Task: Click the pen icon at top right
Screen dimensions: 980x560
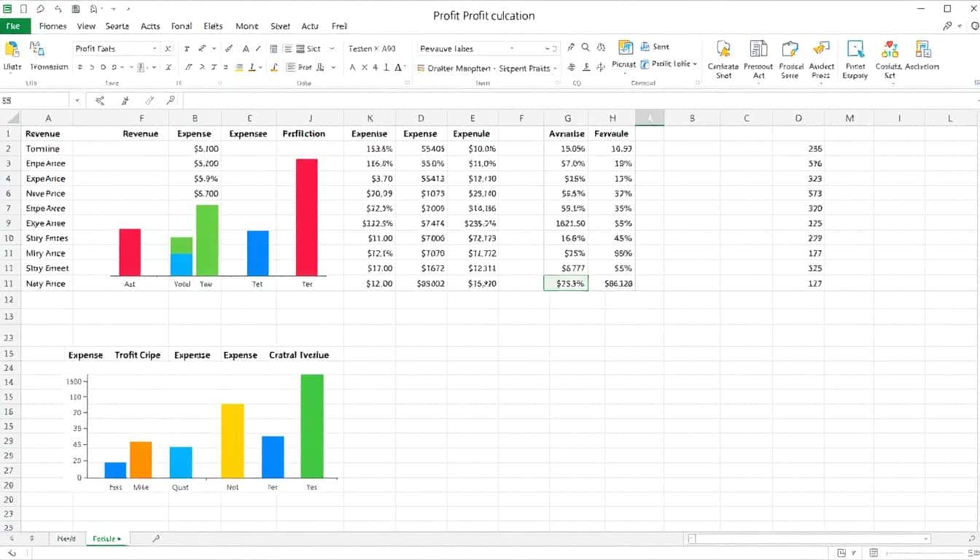Action: coord(947,26)
